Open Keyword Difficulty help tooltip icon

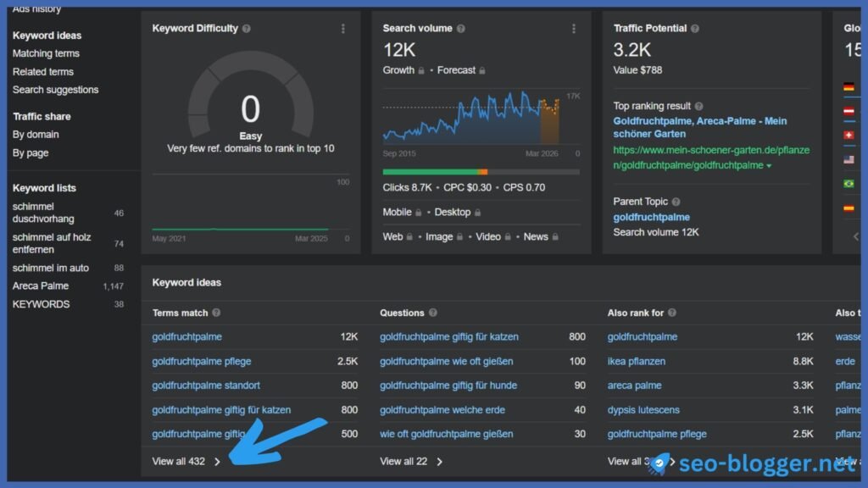pos(247,29)
